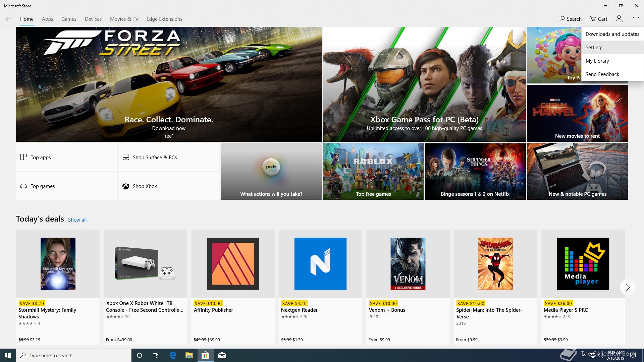Click Stormhill Mystery cover image
This screenshot has height=362, width=644.
point(58,264)
